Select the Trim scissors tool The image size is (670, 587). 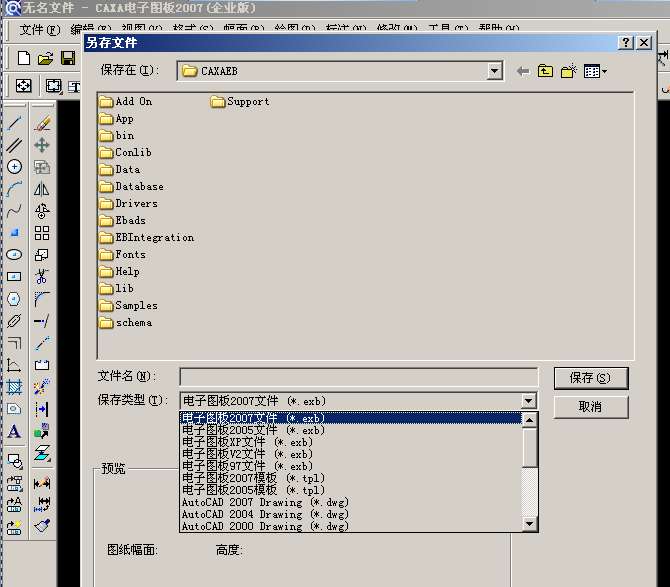pyautogui.click(x=42, y=277)
